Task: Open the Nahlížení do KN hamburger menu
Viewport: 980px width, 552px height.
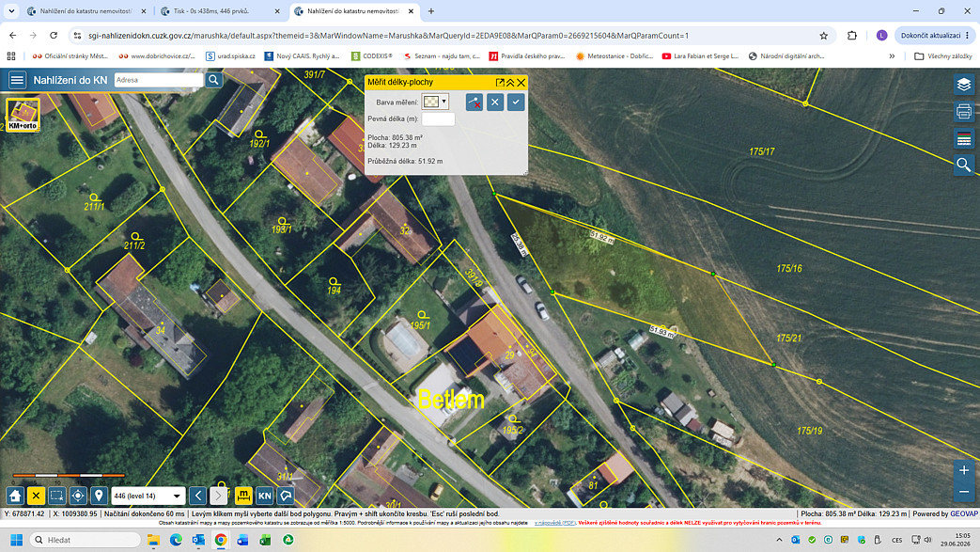Action: pyautogui.click(x=17, y=80)
